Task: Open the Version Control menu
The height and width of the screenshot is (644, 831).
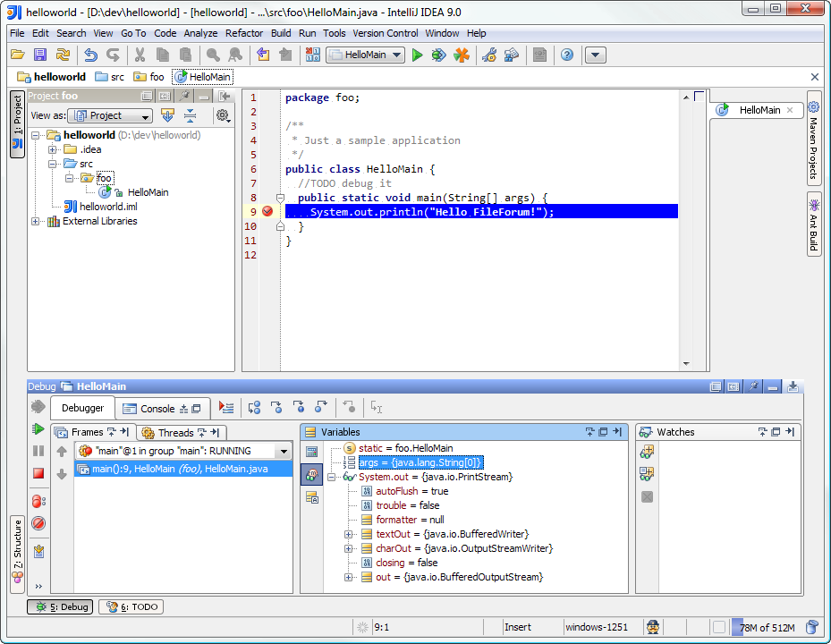Action: tap(386, 33)
